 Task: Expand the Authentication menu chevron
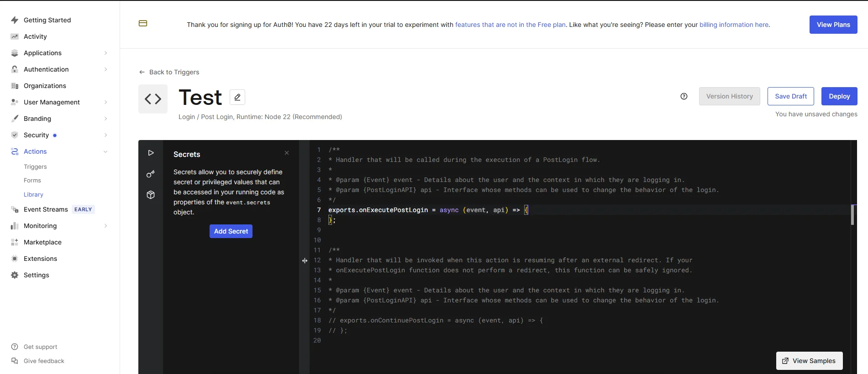click(105, 69)
